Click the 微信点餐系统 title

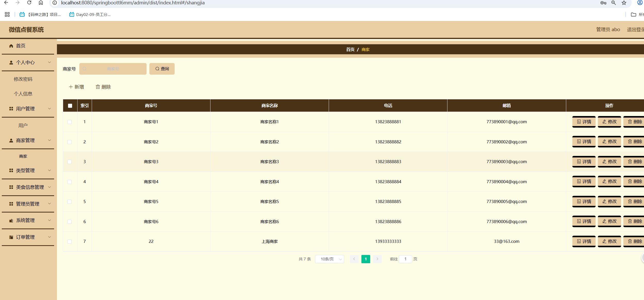26,30
